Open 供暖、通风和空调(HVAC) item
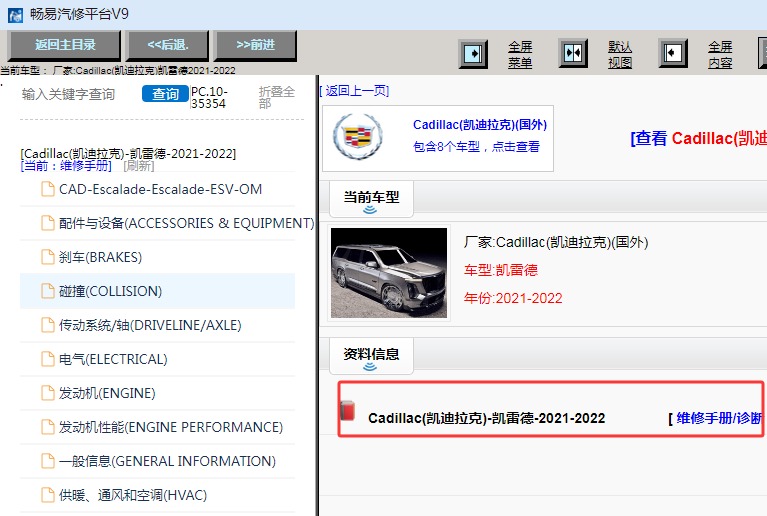This screenshot has height=516, width=767. click(x=133, y=495)
